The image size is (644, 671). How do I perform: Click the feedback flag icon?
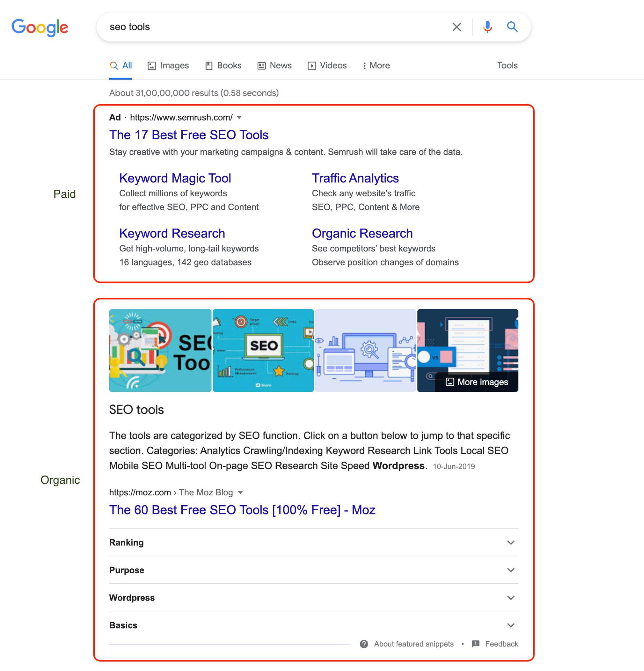pyautogui.click(x=475, y=643)
